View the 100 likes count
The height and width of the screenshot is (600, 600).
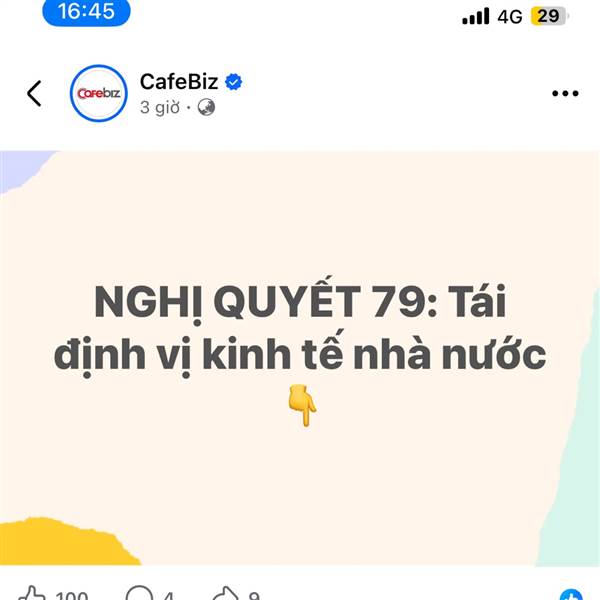(72, 595)
